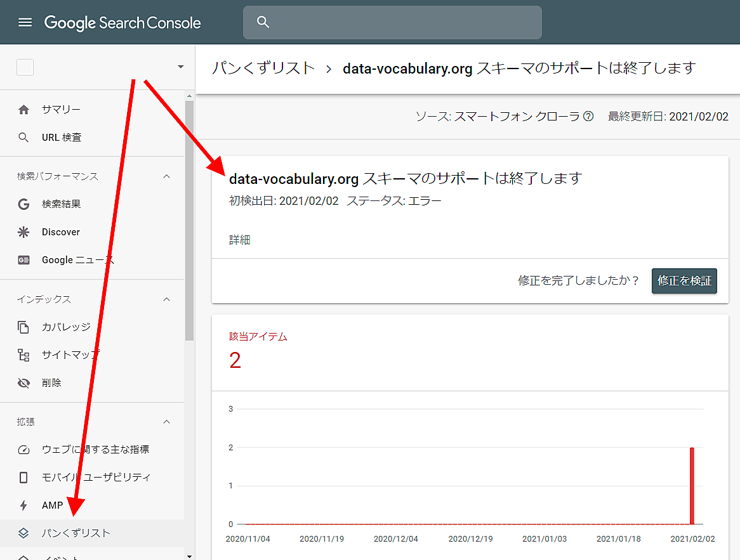Click the Google ニュース newspaper icon
The width and height of the screenshot is (740, 560).
24,260
